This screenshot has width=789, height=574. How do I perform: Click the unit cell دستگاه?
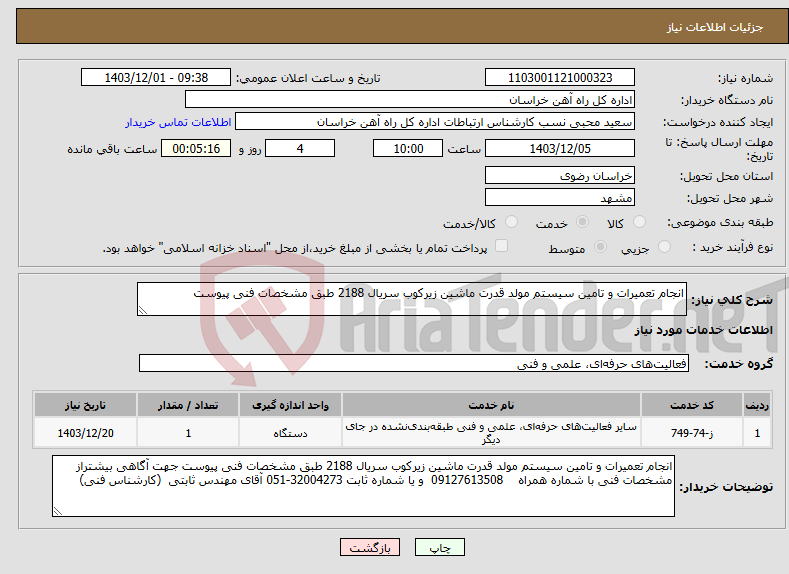[290, 433]
